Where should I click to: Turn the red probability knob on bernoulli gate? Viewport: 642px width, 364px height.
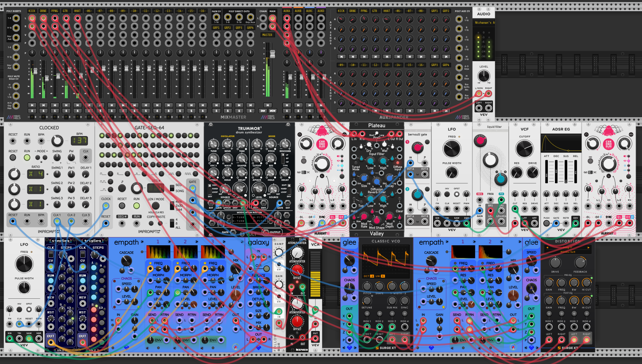pos(418,147)
